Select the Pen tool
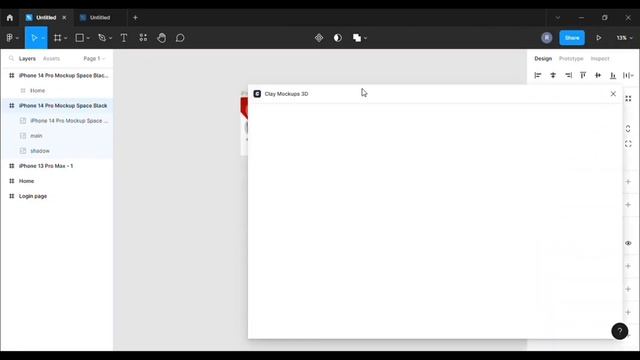 click(102, 38)
